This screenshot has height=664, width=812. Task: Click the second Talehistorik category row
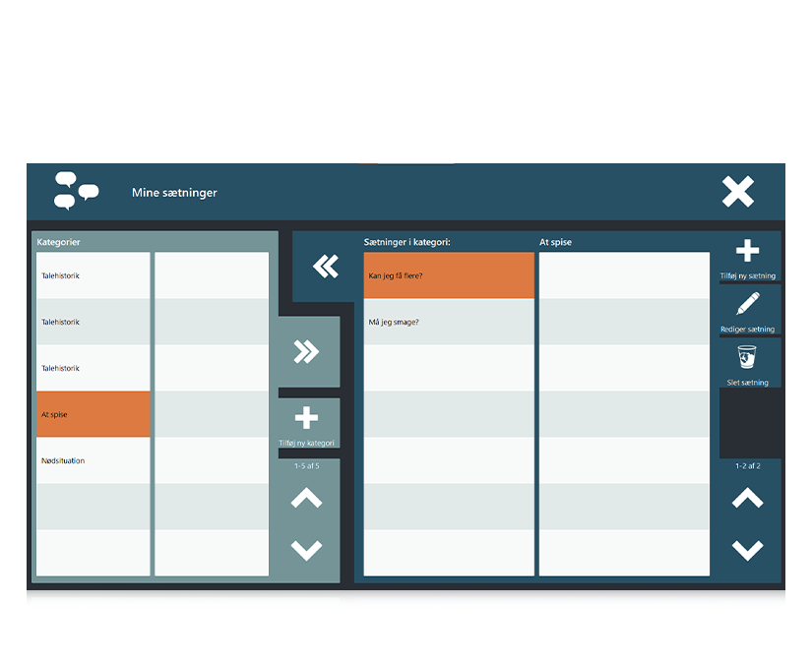94,322
